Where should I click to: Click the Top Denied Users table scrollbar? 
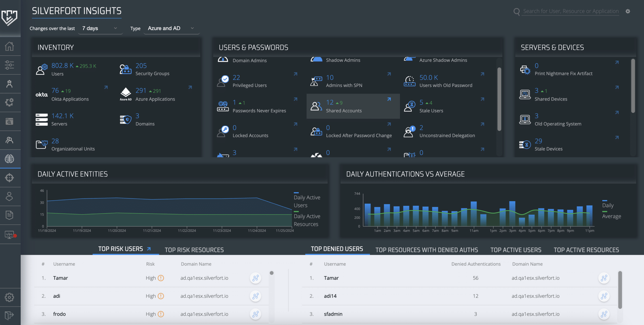click(x=620, y=290)
